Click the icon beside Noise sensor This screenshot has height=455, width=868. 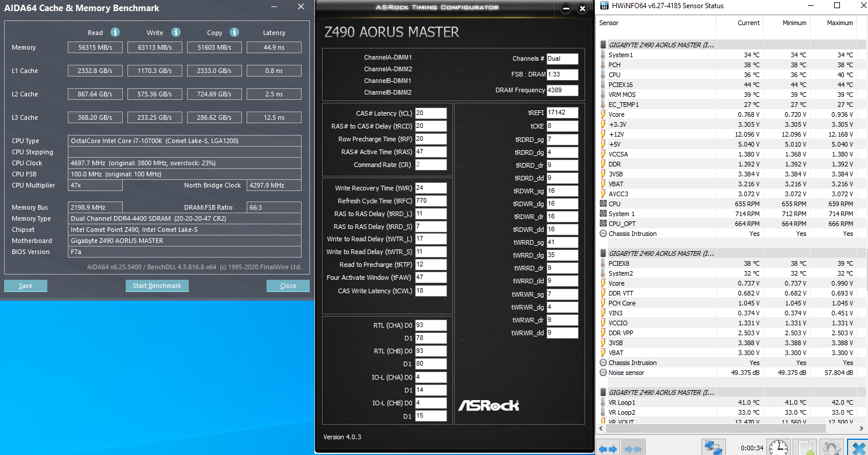click(603, 373)
